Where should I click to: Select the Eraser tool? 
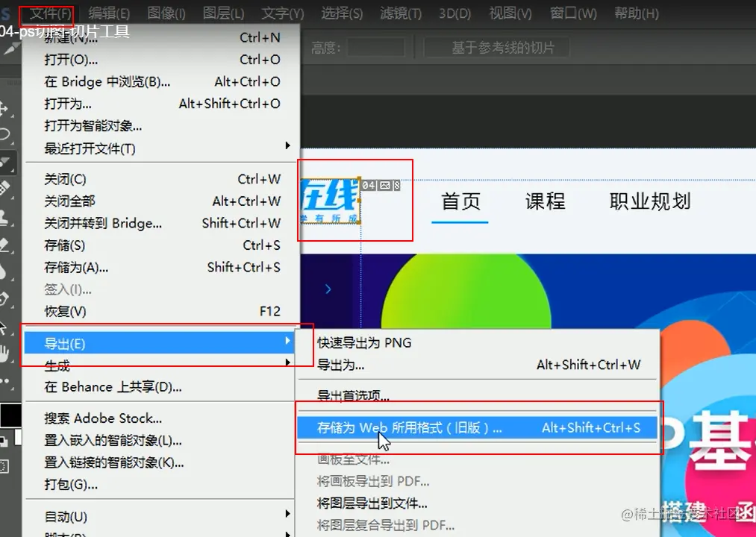[x=6, y=245]
